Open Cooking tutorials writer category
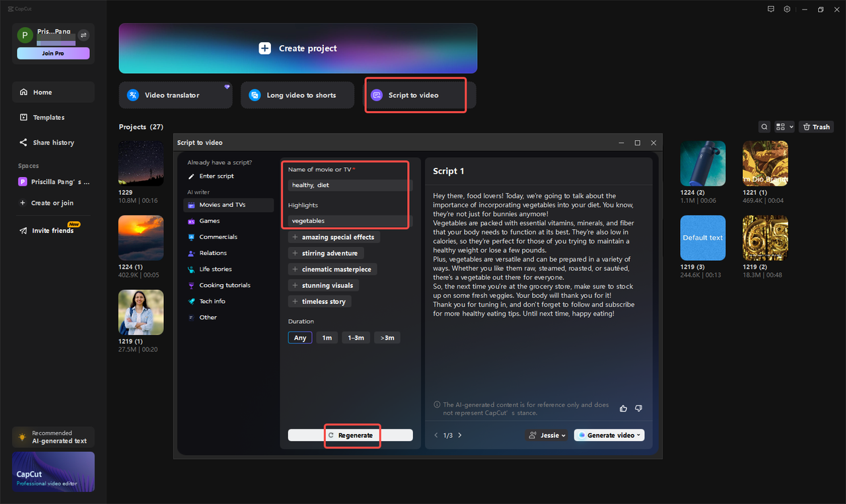The width and height of the screenshot is (846, 504). pos(229,285)
